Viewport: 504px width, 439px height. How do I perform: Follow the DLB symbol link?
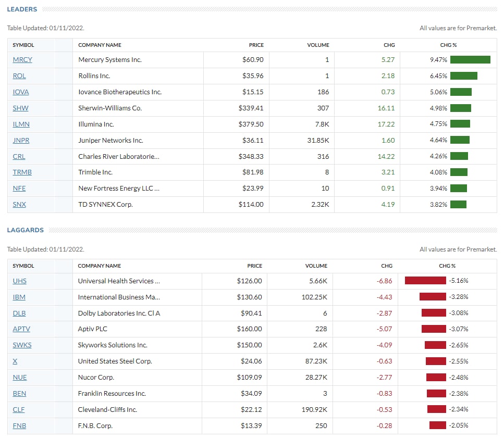(19, 313)
